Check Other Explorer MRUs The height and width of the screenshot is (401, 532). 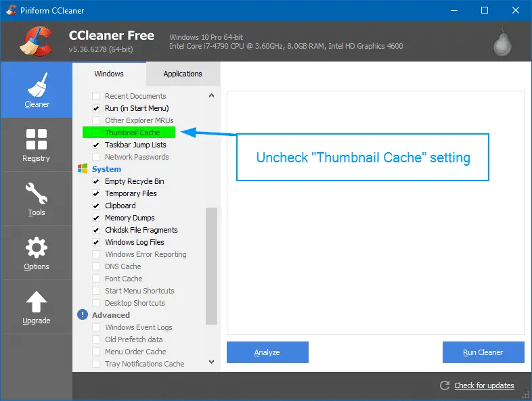tap(96, 120)
